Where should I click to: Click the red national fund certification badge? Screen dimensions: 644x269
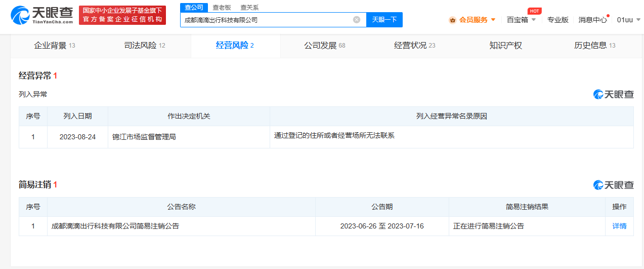coord(122,15)
